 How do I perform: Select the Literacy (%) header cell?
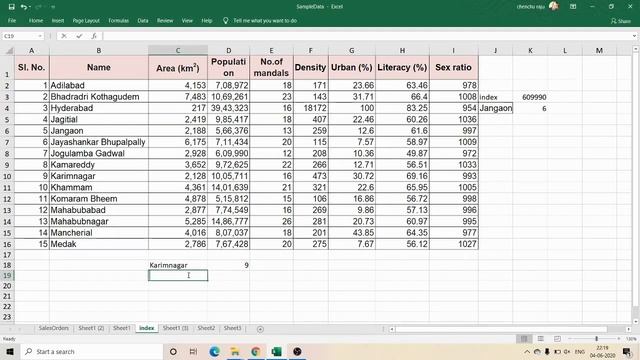coord(402,67)
